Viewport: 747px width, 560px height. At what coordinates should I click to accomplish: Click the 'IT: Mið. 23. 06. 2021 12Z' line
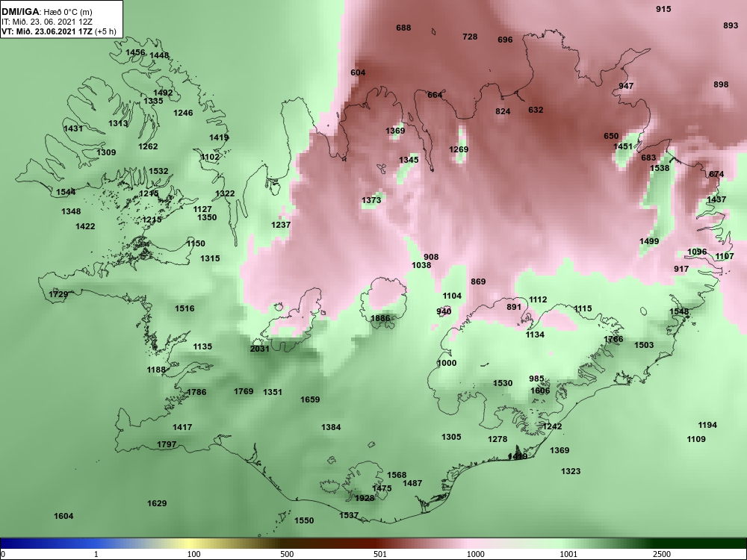46,22
